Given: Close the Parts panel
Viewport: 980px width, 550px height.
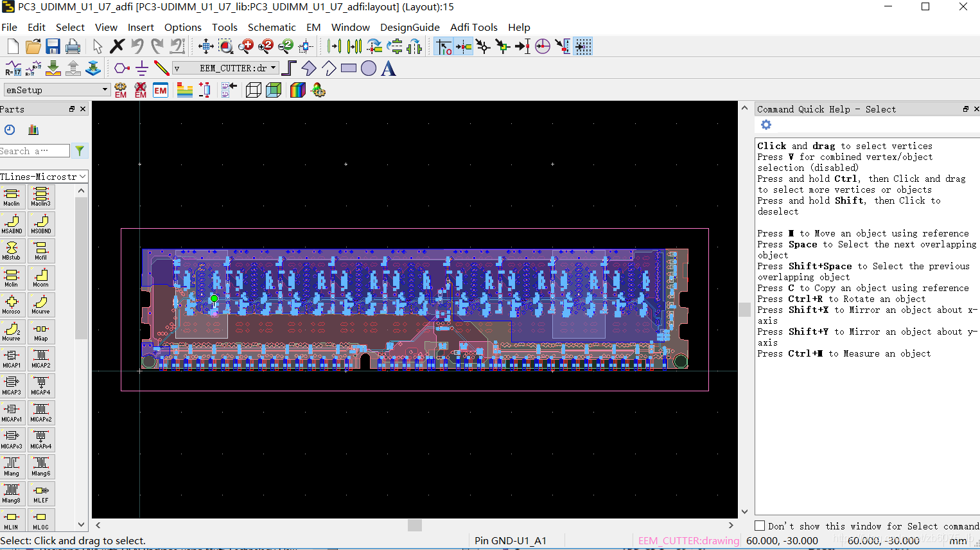Looking at the screenshot, I should (x=83, y=109).
